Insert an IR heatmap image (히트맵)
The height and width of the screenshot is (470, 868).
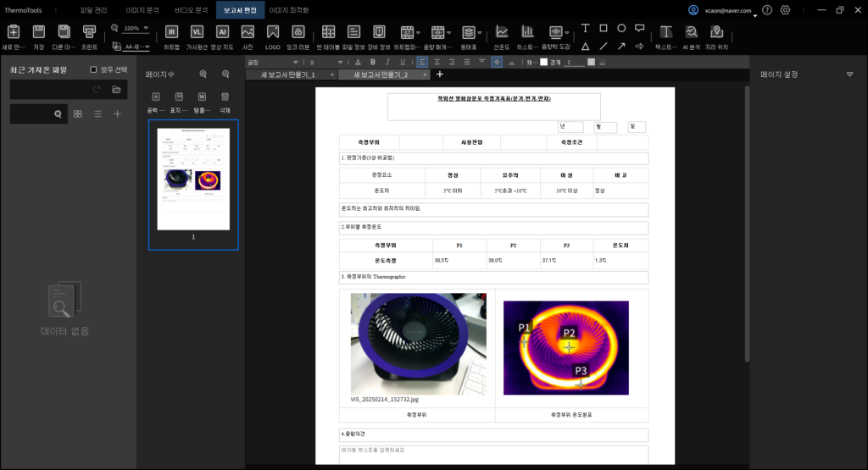click(171, 32)
